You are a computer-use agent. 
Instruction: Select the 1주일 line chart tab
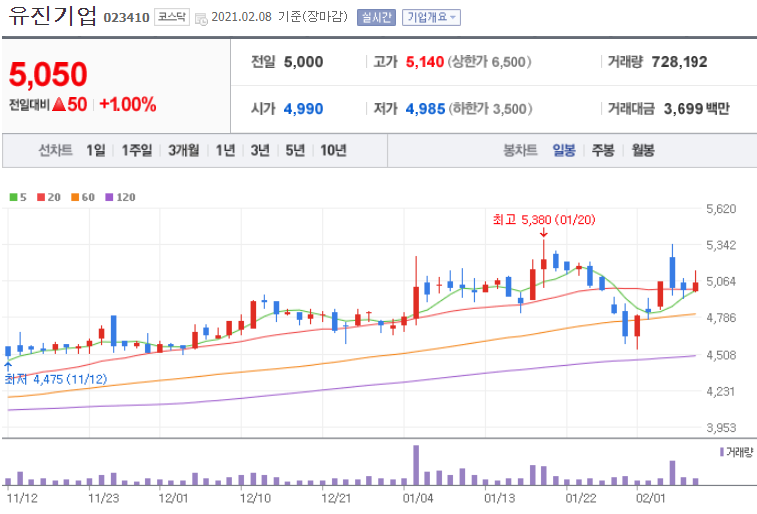point(137,151)
